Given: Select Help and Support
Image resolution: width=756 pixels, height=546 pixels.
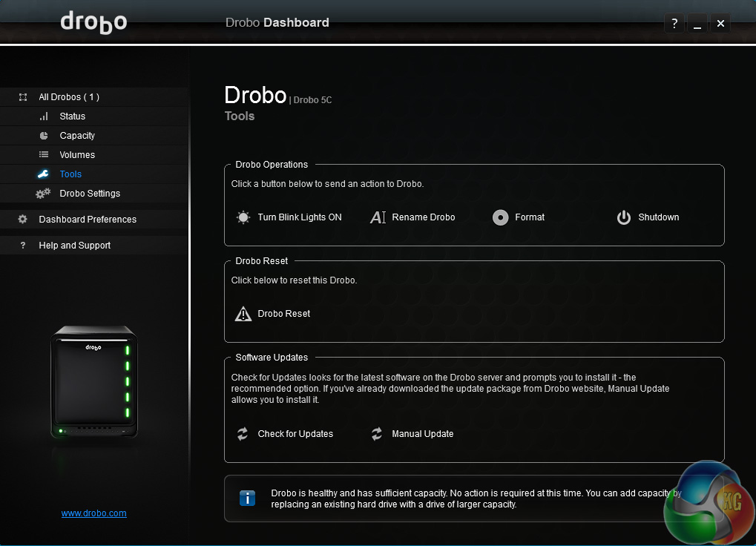Looking at the screenshot, I should [x=74, y=246].
